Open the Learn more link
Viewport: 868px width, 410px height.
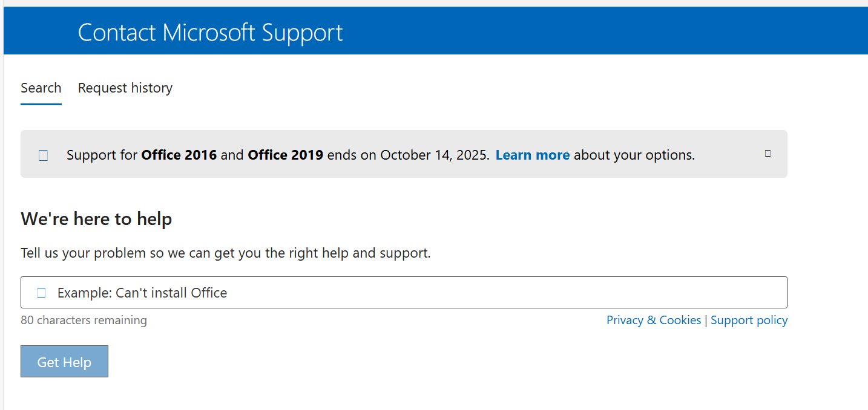point(533,155)
